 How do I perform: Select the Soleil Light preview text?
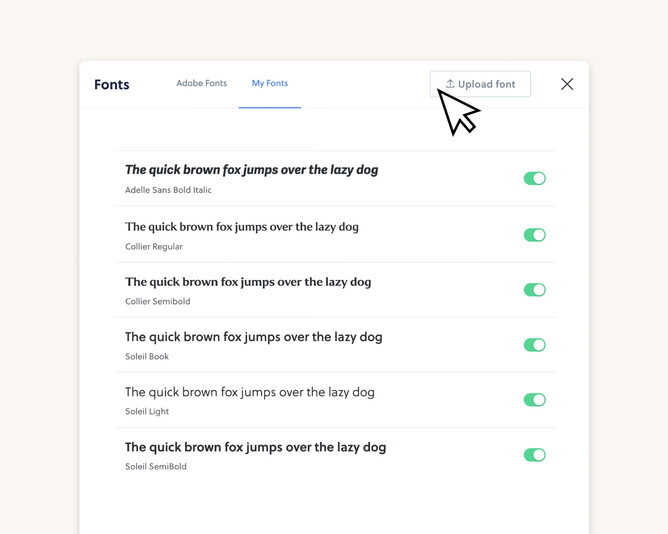click(249, 392)
